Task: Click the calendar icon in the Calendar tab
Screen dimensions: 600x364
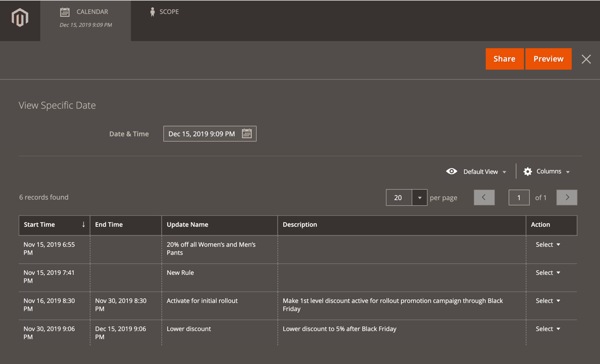Action: click(65, 12)
